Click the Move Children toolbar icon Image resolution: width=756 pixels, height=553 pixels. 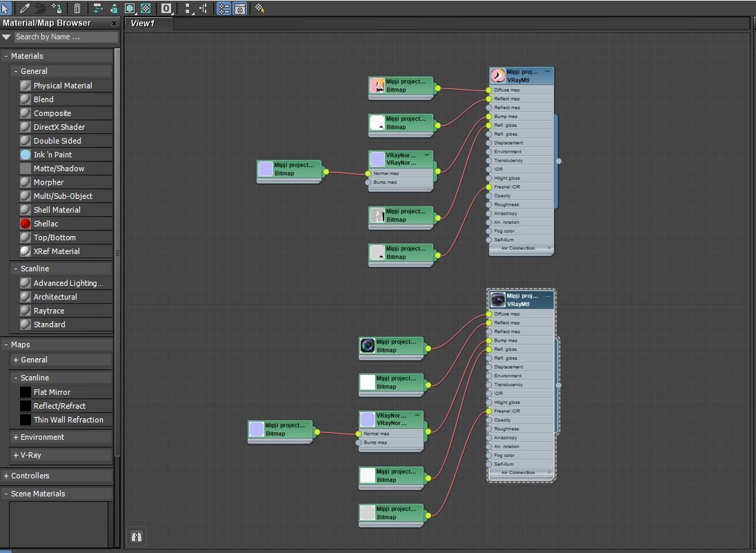(x=97, y=8)
